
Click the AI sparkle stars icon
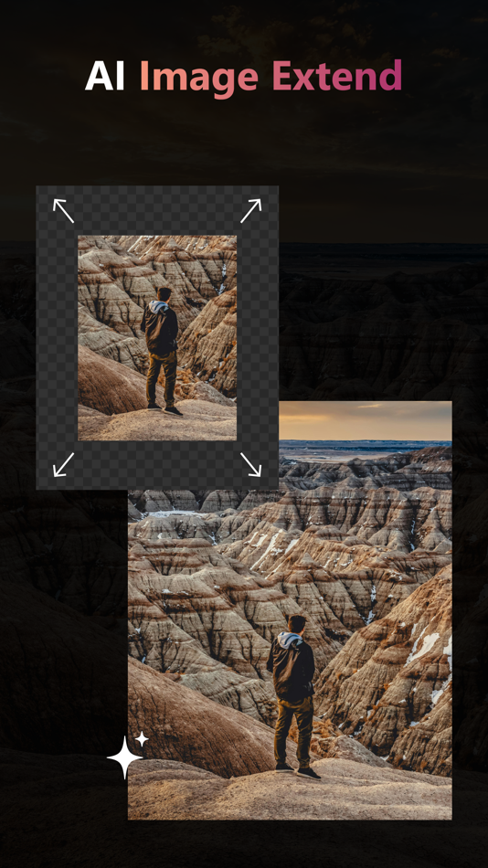pyautogui.click(x=127, y=755)
